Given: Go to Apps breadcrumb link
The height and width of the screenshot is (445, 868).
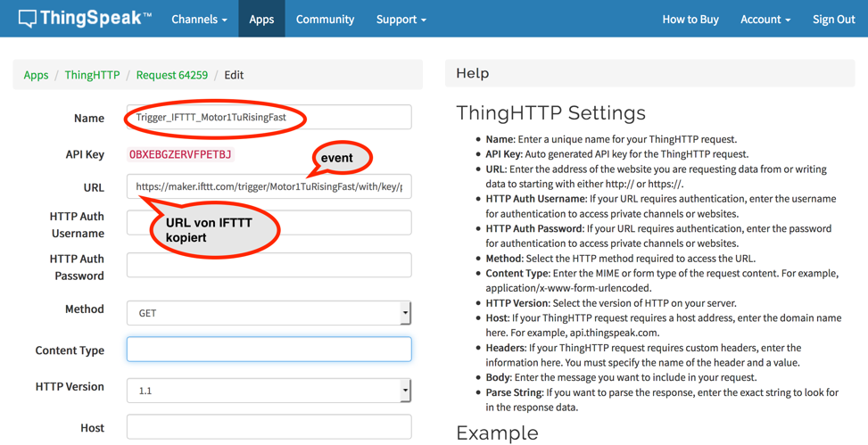Looking at the screenshot, I should (x=36, y=75).
